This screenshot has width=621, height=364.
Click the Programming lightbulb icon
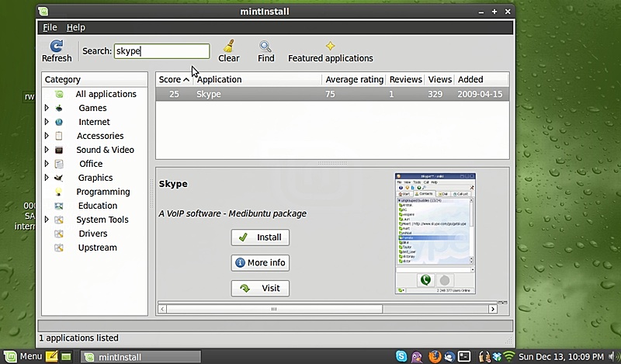(59, 192)
